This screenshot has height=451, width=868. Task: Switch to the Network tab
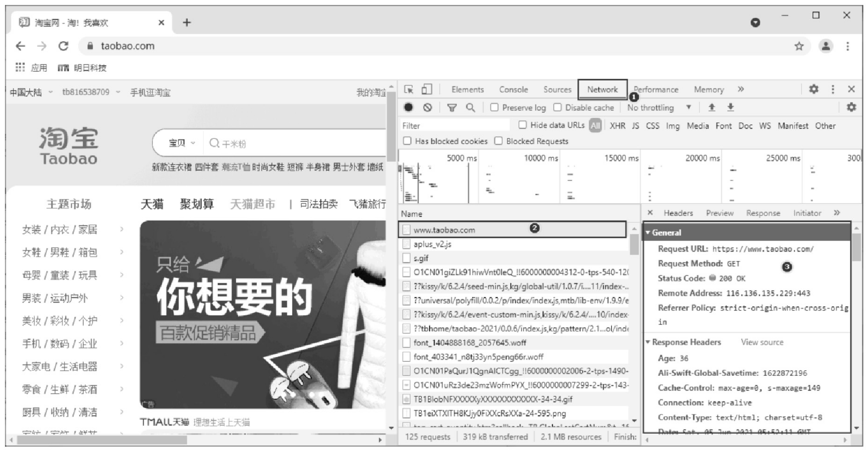coord(602,89)
